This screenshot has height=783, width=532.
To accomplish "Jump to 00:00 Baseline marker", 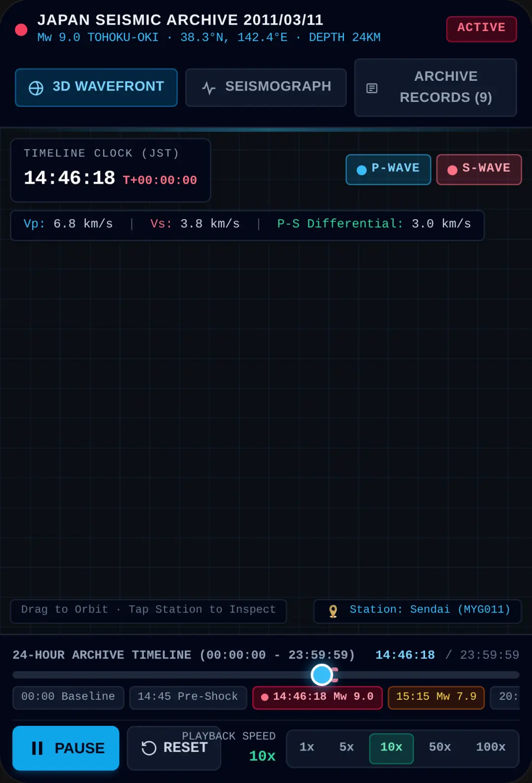I will click(x=68, y=697).
